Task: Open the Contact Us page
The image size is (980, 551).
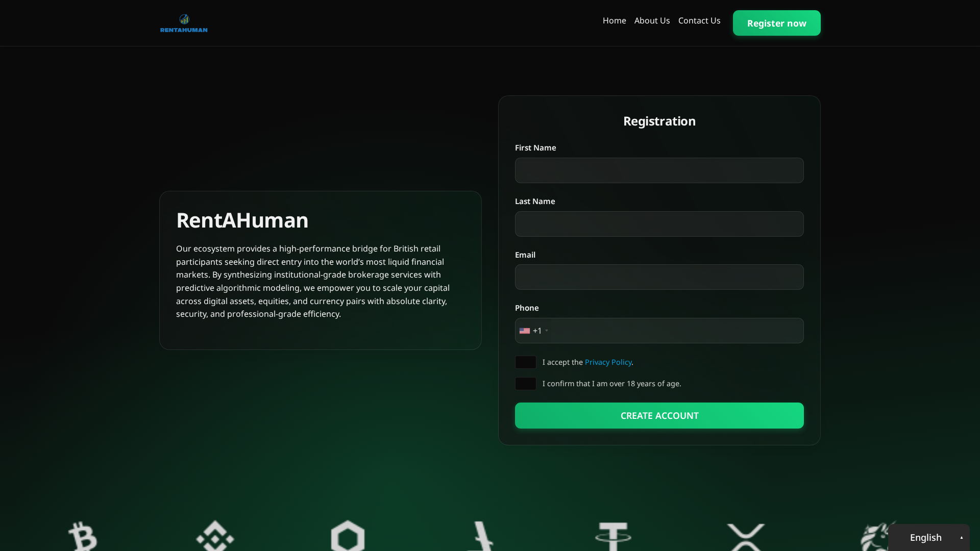Action: (699, 20)
